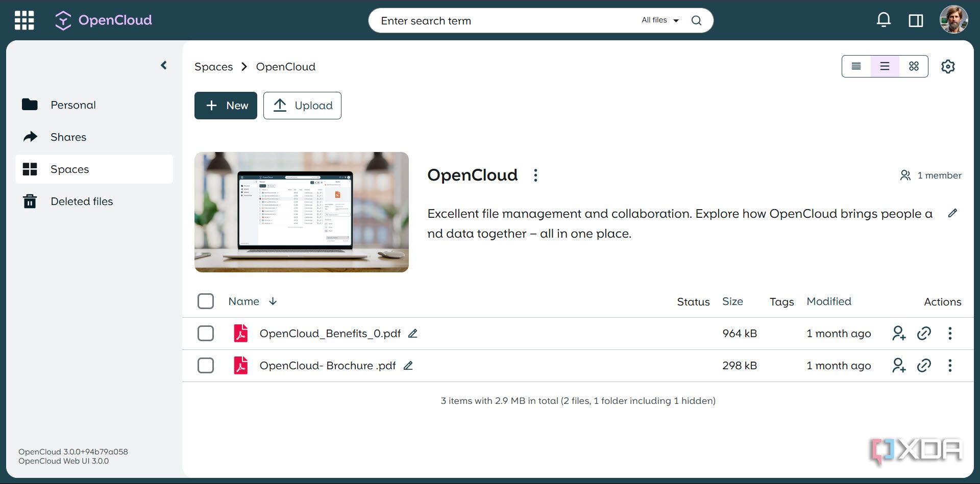
Task: Click the Upload button
Action: coord(302,106)
